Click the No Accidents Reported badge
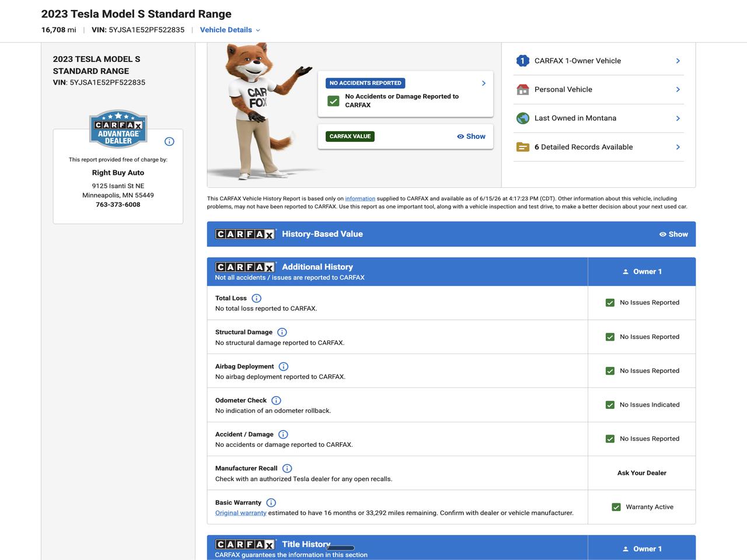Image resolution: width=747 pixels, height=560 pixels. tap(365, 83)
